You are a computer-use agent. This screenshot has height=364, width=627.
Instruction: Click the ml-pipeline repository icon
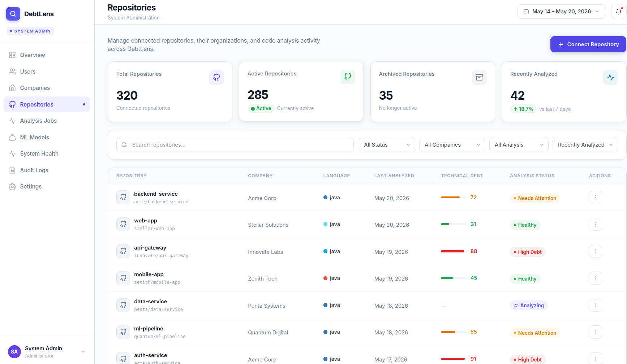coord(123,332)
